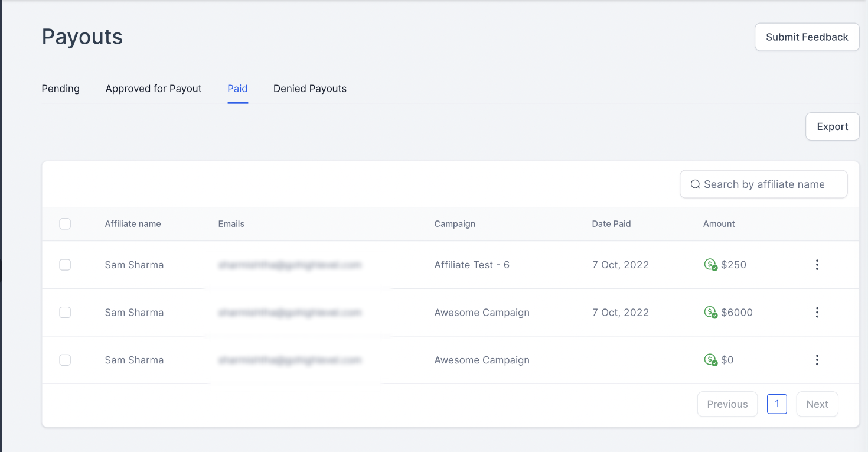Screen dimensions: 868x452
Task: Click the 7 Oct, 2022 date in the $6000 row
Action: pyautogui.click(x=621, y=312)
